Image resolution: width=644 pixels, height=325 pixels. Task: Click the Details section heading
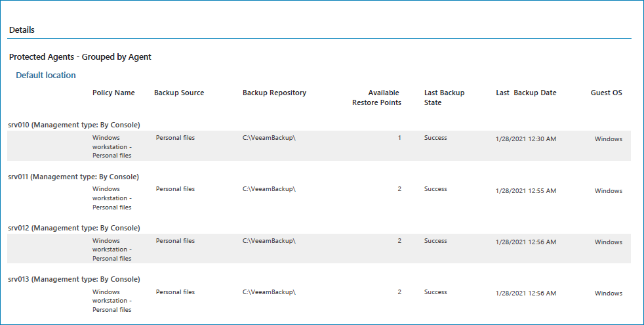point(22,30)
